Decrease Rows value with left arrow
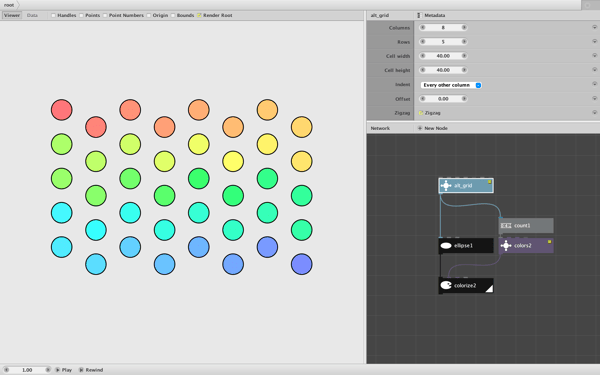Image resolution: width=600 pixels, height=375 pixels. (x=423, y=42)
